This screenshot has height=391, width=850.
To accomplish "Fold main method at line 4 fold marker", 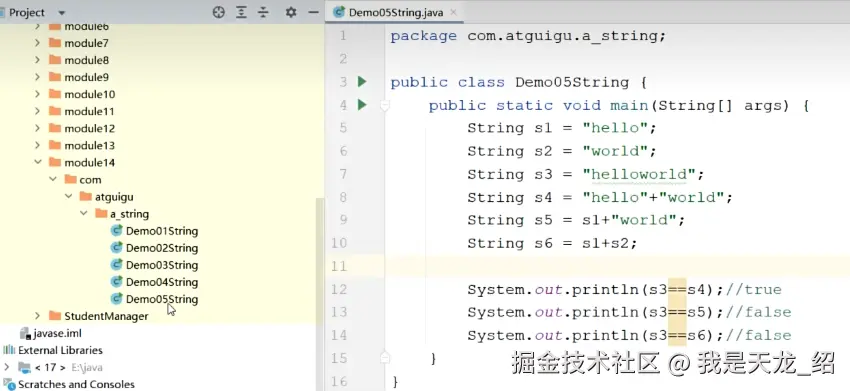I will point(385,106).
